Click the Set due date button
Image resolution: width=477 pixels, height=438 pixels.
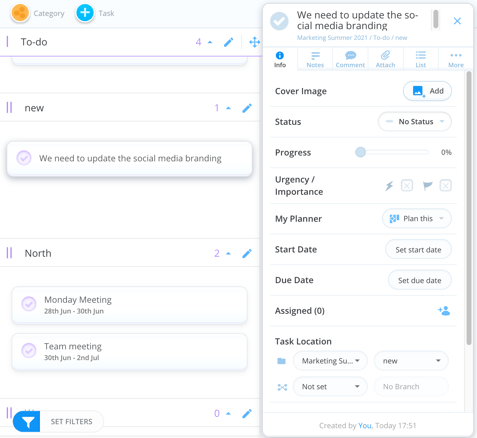click(x=420, y=280)
